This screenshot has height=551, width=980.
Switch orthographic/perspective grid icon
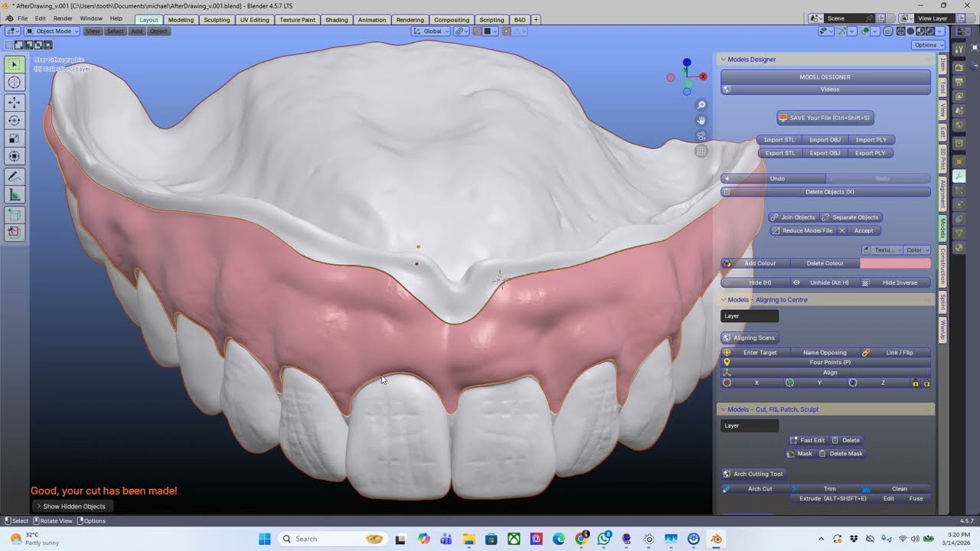point(701,152)
